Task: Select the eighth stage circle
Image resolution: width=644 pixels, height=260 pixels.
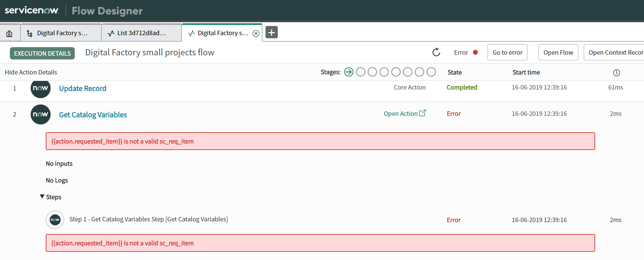Action: pyautogui.click(x=431, y=72)
